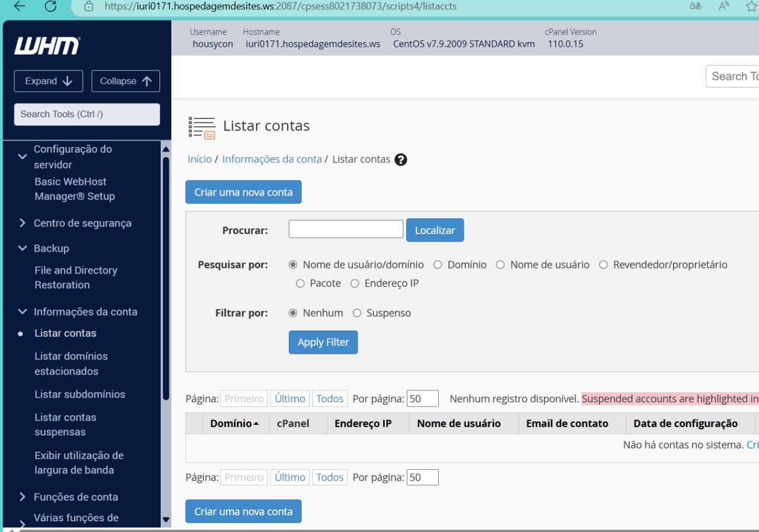
Task: Click Todos in pagination above the table
Action: [330, 399]
